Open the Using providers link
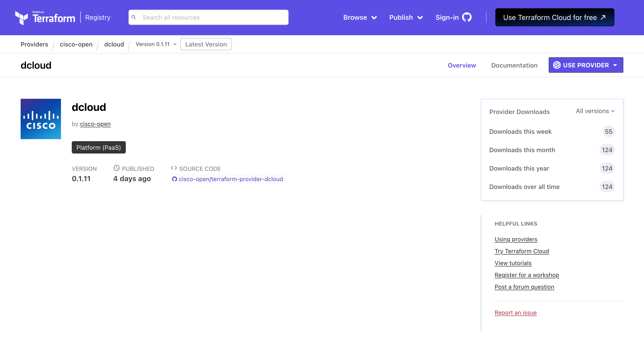This screenshot has height=338, width=644. pyautogui.click(x=516, y=239)
